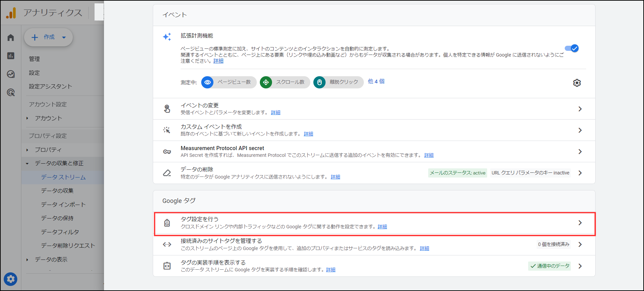This screenshot has height=291, width=644.
Task: Open 詳細 link in カスタム イベントを作成 row
Action: tap(309, 134)
